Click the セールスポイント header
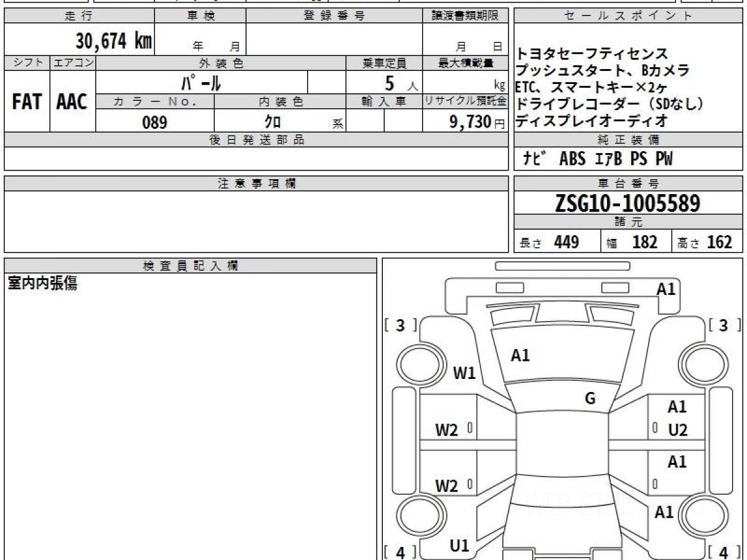The image size is (747, 560). (x=628, y=16)
